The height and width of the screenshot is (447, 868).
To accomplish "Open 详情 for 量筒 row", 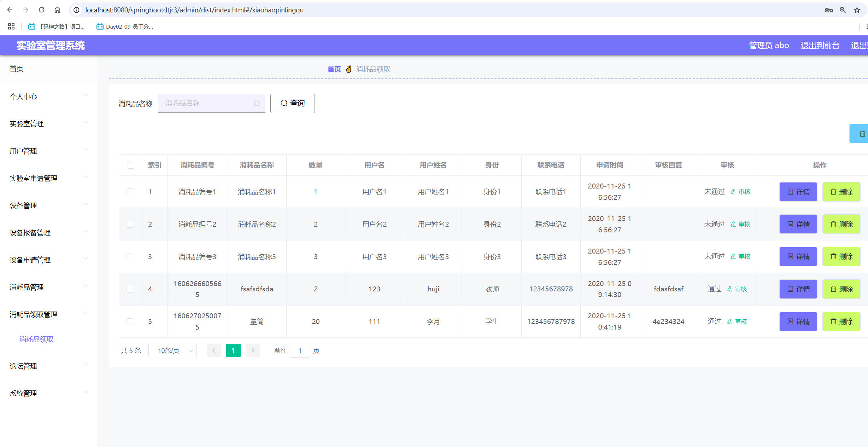I will [798, 321].
